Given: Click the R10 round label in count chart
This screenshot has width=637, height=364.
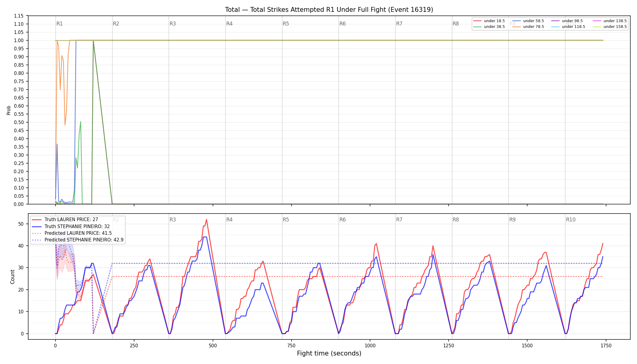Looking at the screenshot, I should 571,220.
